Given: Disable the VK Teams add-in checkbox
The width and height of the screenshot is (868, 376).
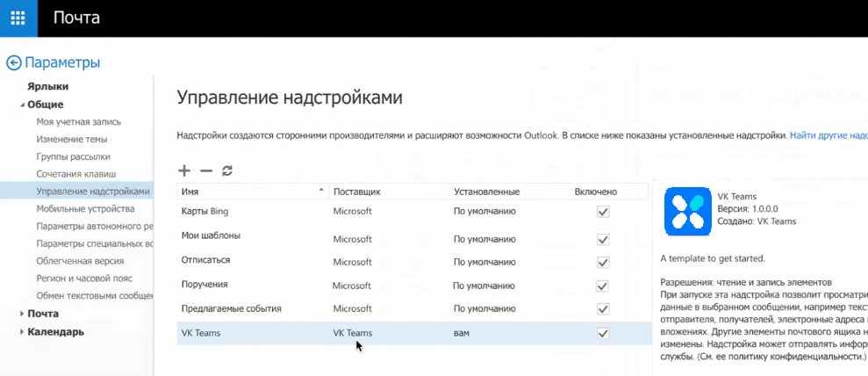Looking at the screenshot, I should coord(602,334).
